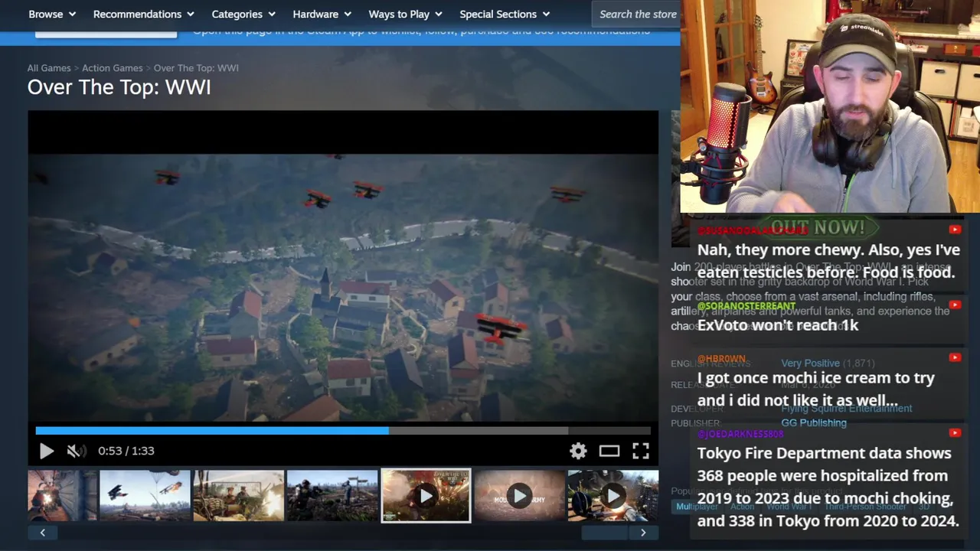Click the Action tag
This screenshot has height=551, width=980.
(x=742, y=507)
